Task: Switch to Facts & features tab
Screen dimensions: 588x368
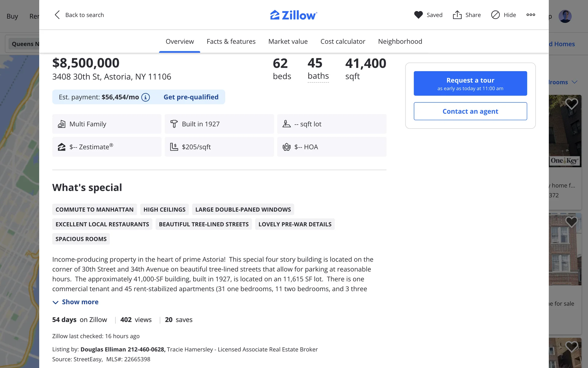Action: coord(231,41)
